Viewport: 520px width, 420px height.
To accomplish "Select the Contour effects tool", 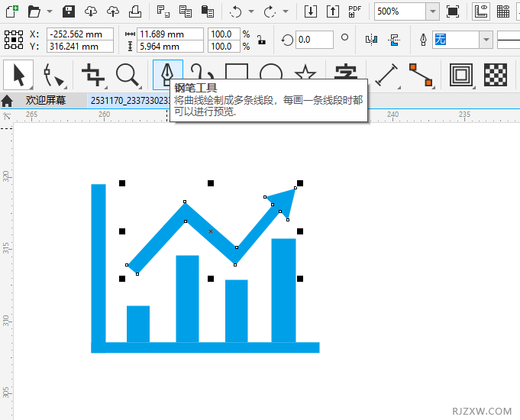I will pyautogui.click(x=461, y=75).
